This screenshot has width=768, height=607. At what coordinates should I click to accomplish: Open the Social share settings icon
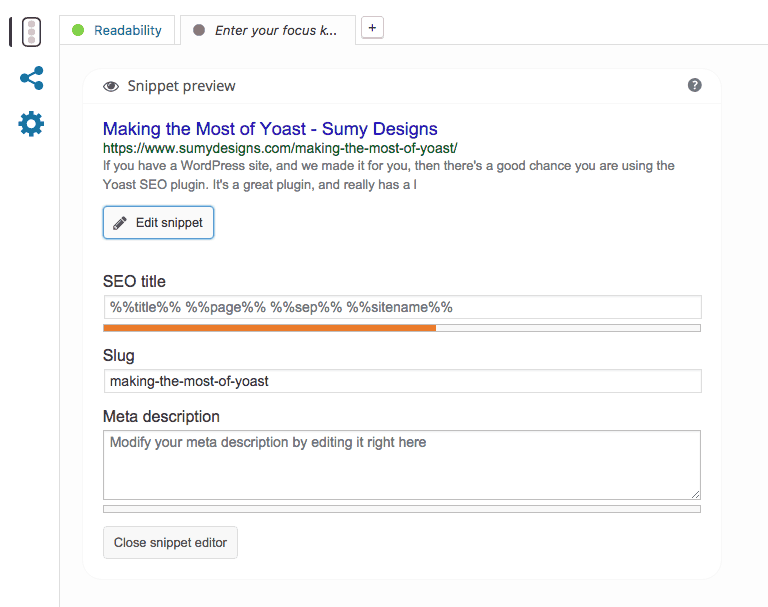(31, 78)
